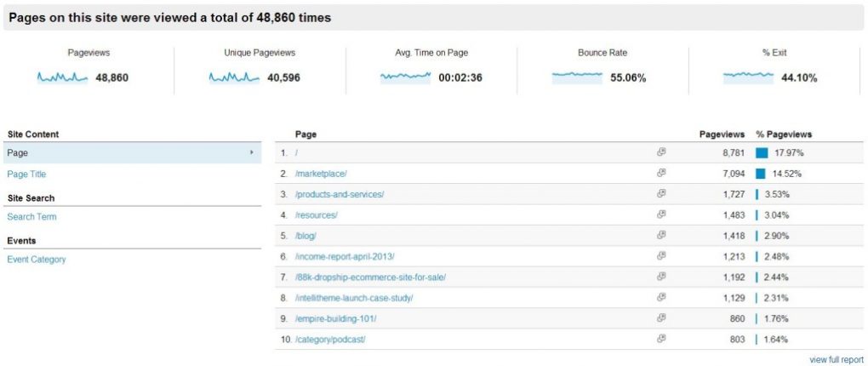The image size is (868, 366).
Task: Open external link icon beside /category/podcast/
Action: [x=661, y=339]
